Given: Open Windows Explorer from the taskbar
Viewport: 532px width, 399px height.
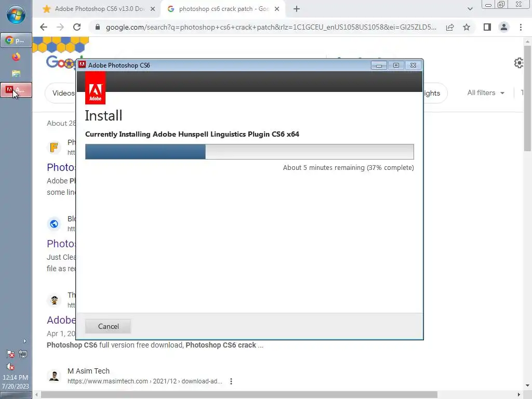Looking at the screenshot, I should (x=16, y=74).
